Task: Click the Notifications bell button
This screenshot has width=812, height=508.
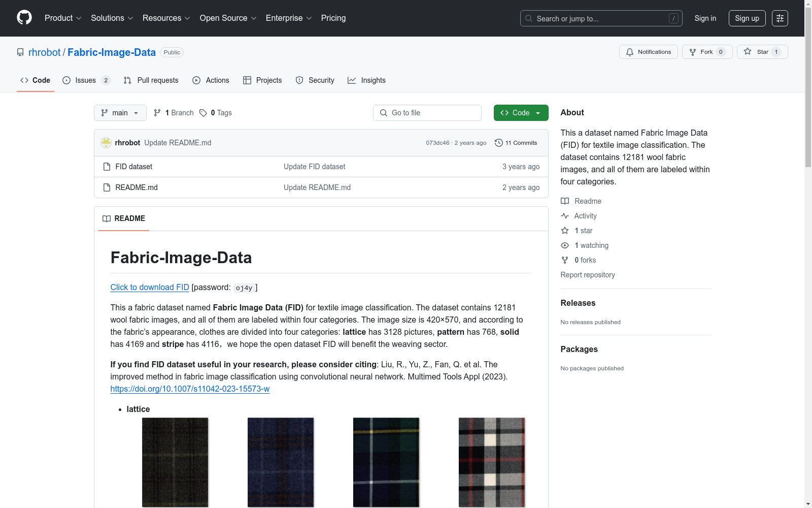Action: (649, 52)
